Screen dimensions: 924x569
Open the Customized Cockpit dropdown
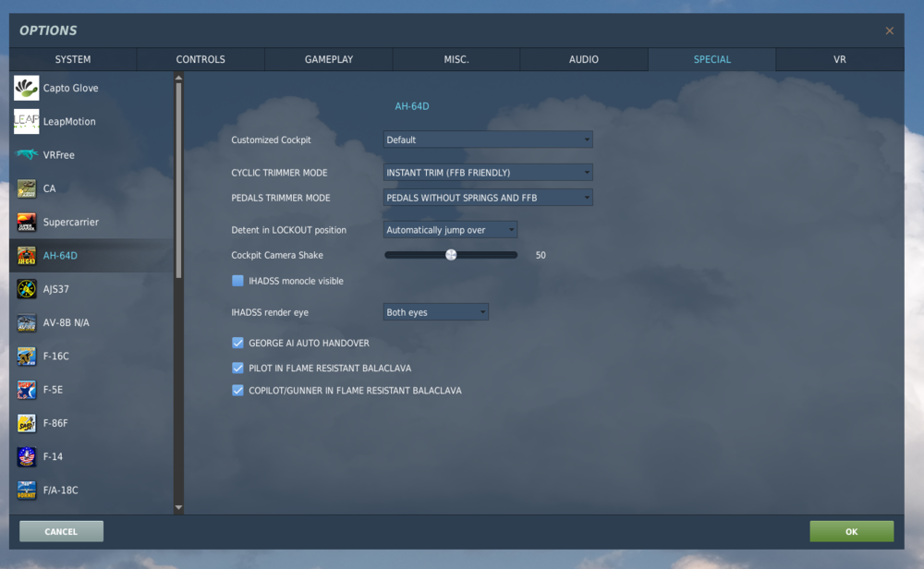[488, 139]
